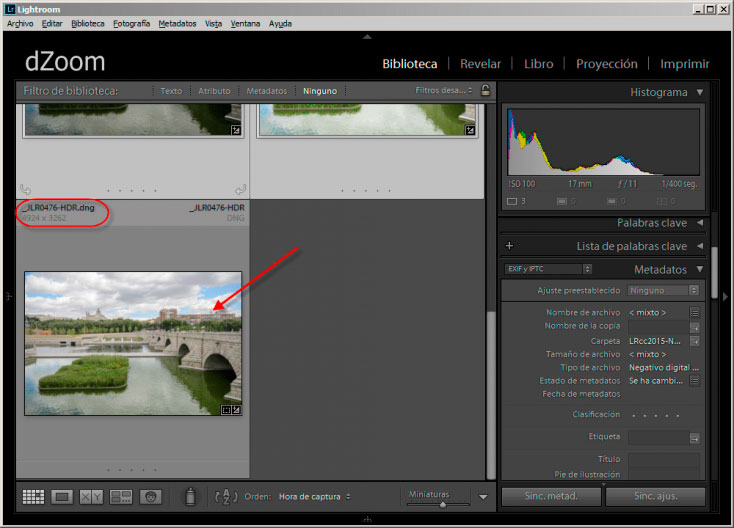The width and height of the screenshot is (734, 528).
Task: Select Biblioteca module tab
Action: [x=410, y=64]
